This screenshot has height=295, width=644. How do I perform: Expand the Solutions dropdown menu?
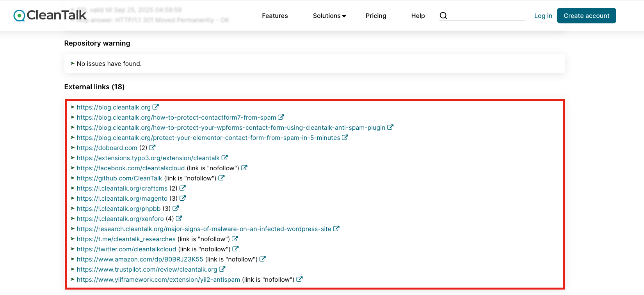coord(329,16)
